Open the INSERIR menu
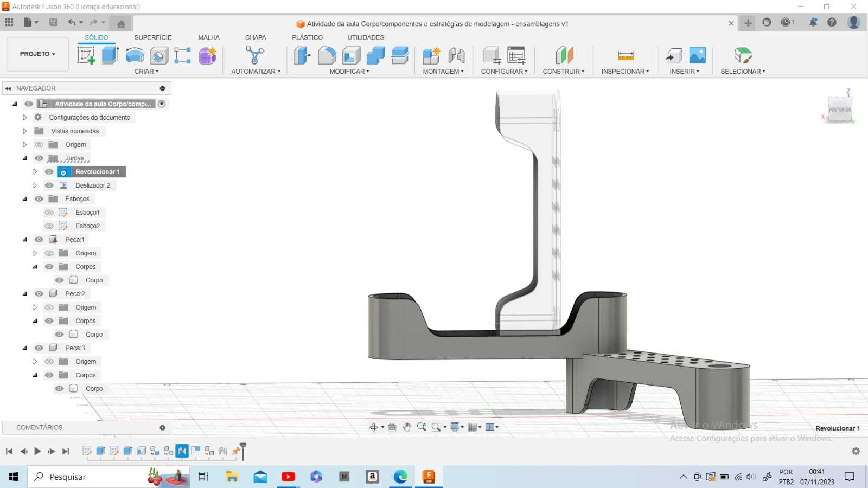This screenshot has width=868, height=488. [x=685, y=72]
